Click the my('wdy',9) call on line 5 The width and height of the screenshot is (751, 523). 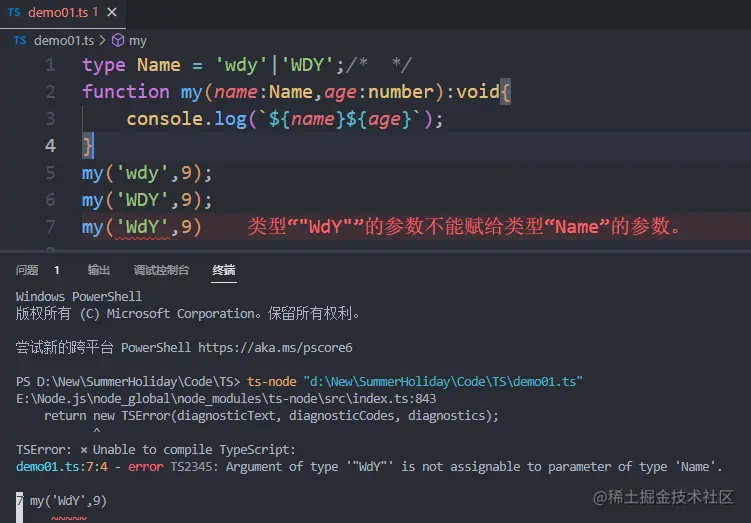pos(147,173)
